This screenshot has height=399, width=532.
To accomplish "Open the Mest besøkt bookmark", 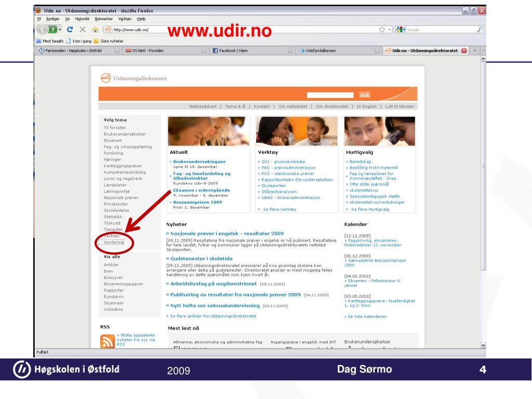I will coord(50,41).
